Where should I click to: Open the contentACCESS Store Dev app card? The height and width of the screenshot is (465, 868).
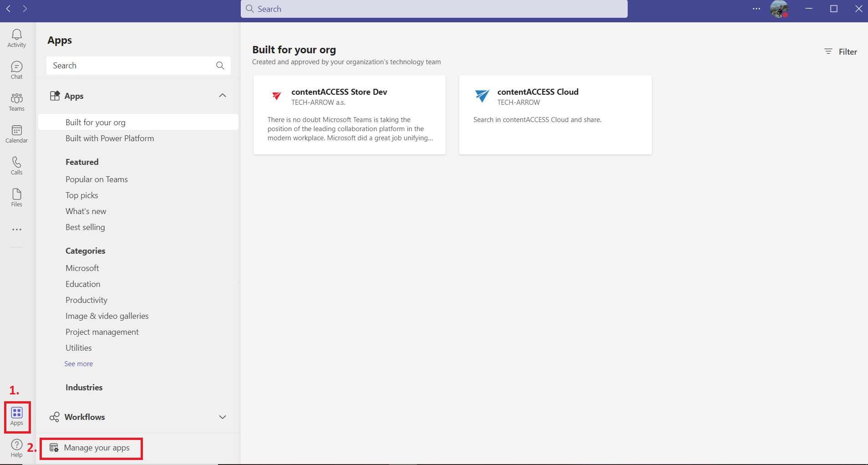click(x=349, y=115)
